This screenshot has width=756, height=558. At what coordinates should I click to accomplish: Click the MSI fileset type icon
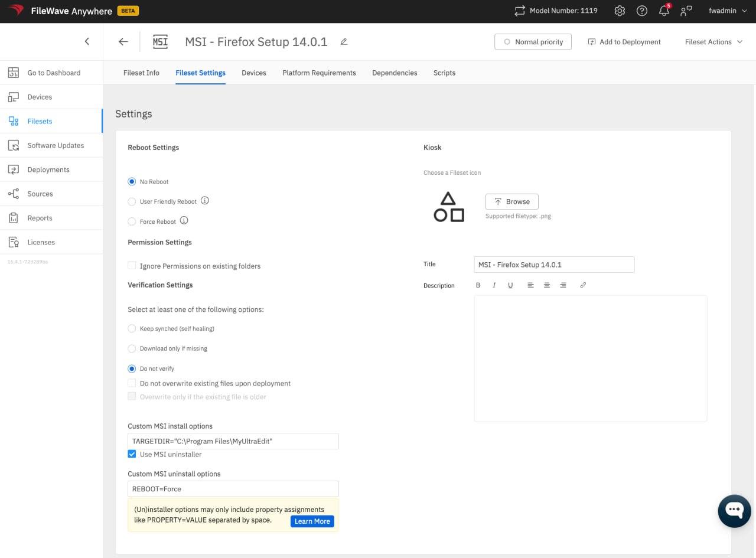point(160,41)
